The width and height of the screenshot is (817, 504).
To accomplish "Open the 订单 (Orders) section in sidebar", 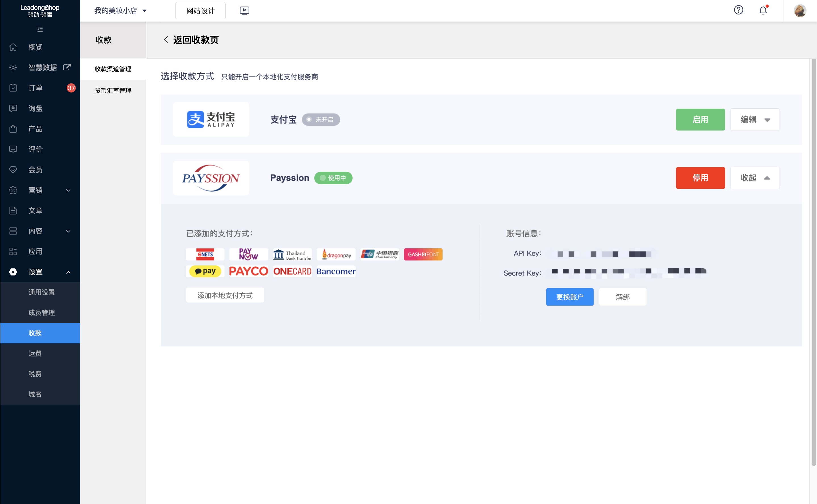I will 35,88.
